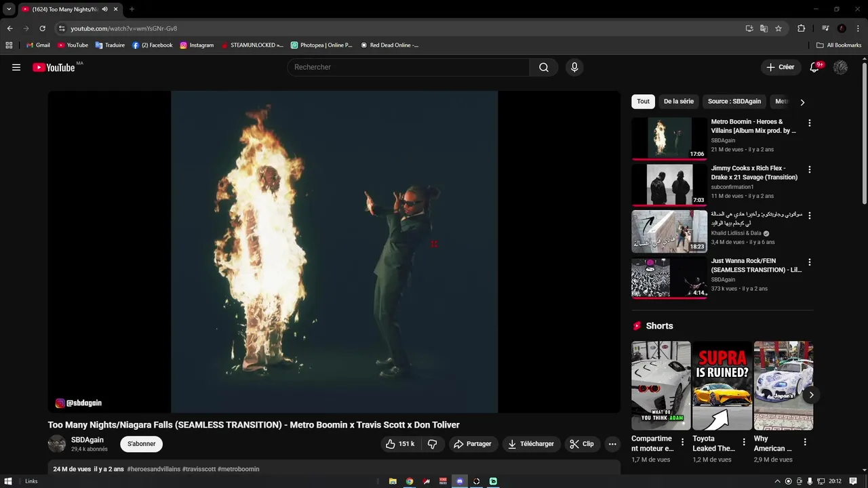
Task: Open File Explorer from the taskbar
Action: tap(393, 481)
